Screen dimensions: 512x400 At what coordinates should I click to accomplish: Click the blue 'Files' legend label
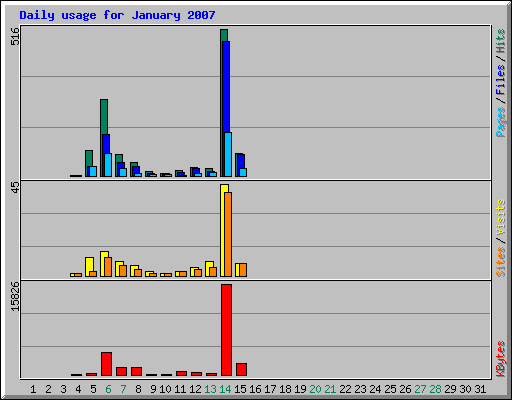[x=500, y=80]
